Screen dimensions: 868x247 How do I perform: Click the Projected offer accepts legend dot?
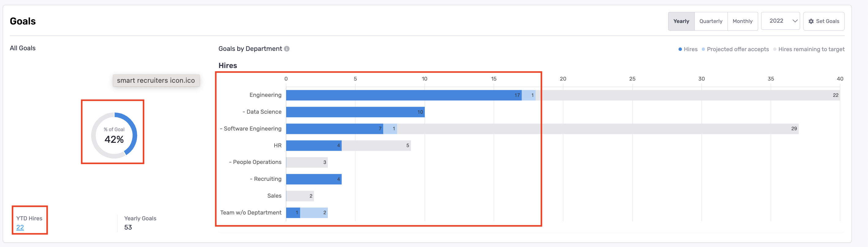point(703,49)
